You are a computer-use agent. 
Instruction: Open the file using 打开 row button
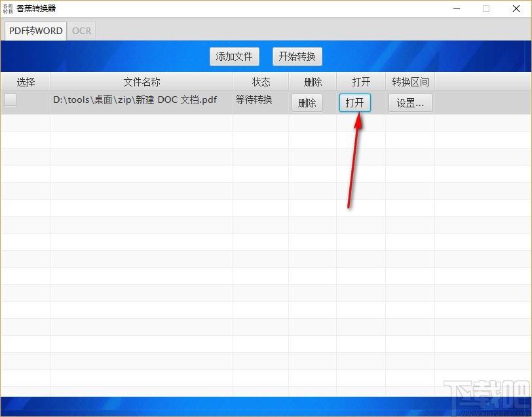click(x=355, y=103)
